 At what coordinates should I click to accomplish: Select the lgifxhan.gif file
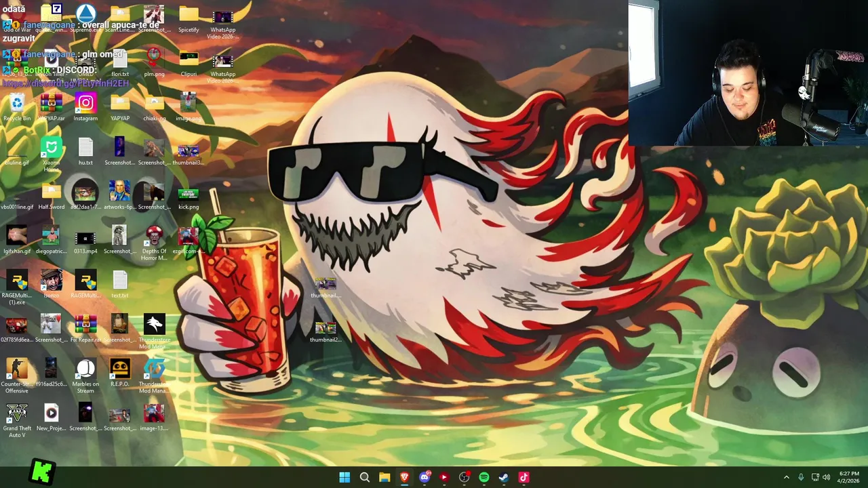pos(17,241)
